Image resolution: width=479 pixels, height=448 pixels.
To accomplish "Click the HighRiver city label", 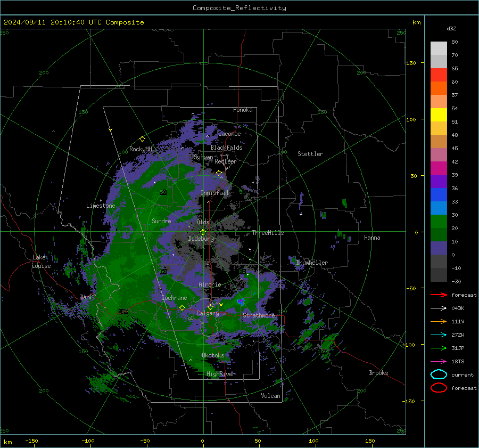I will (220, 374).
